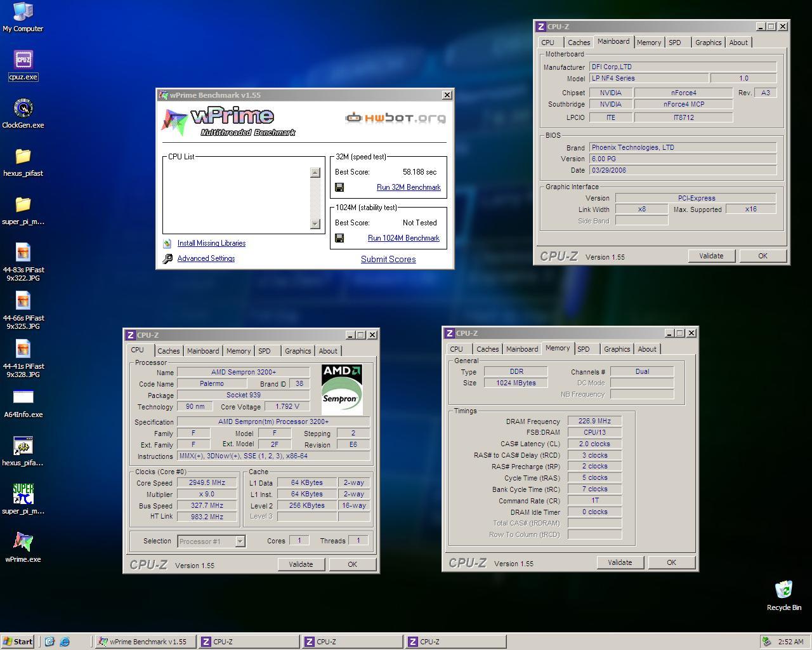Click the 58.188 sec best score
Screen dimensions: 812x650
(419, 172)
